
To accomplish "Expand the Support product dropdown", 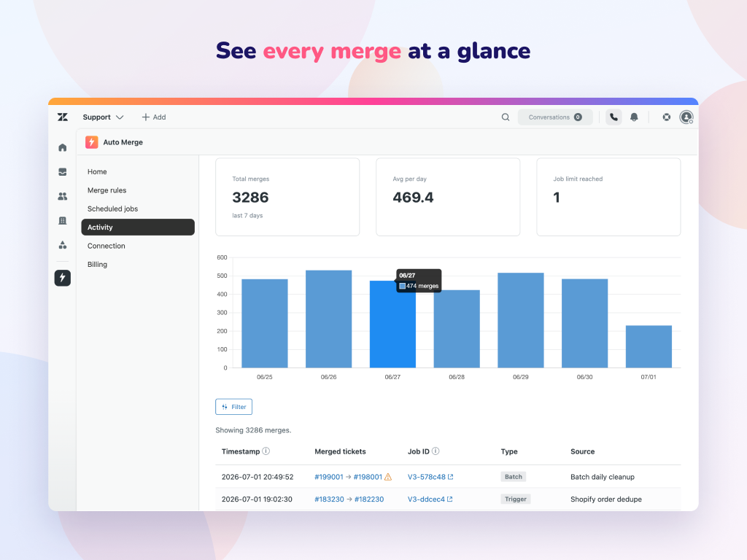I will (103, 117).
